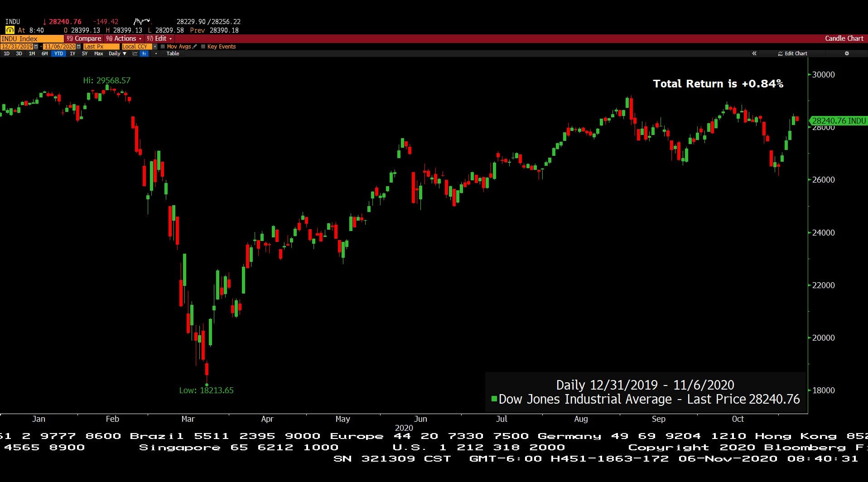Open the chart type dropdown arrow
The height and width of the screenshot is (482, 868).
156,53
